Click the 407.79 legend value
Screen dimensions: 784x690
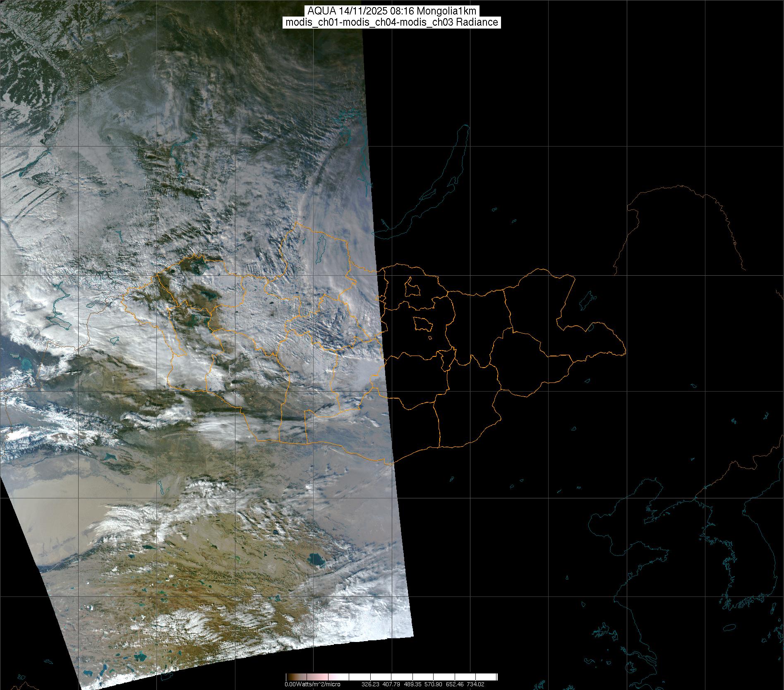click(x=391, y=684)
